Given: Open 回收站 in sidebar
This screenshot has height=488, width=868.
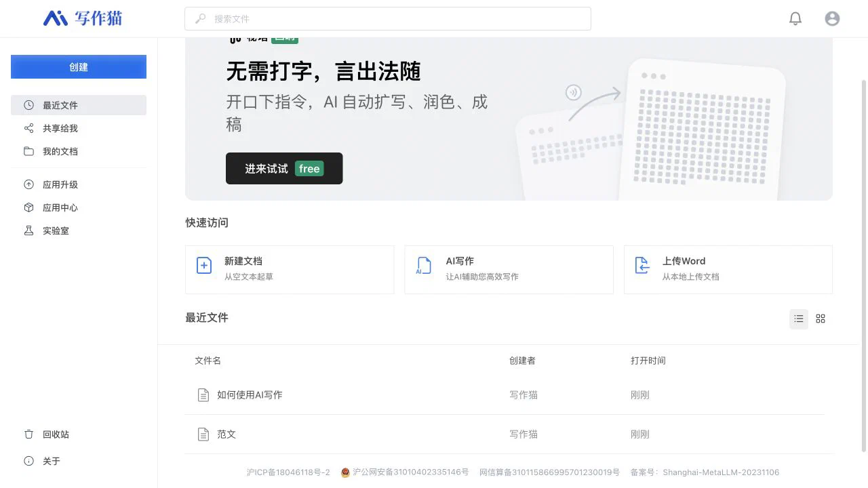Looking at the screenshot, I should [x=79, y=434].
